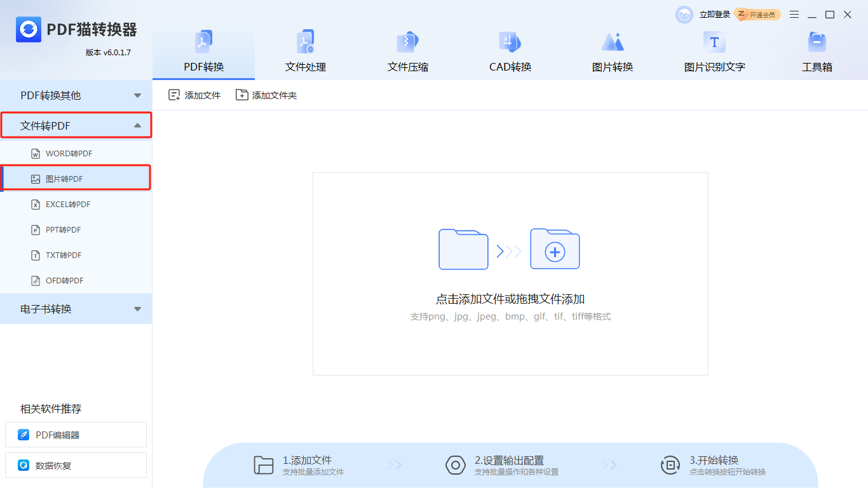Image resolution: width=868 pixels, height=488 pixels.
Task: Click the 电子书转换 section header
Action: 76,309
